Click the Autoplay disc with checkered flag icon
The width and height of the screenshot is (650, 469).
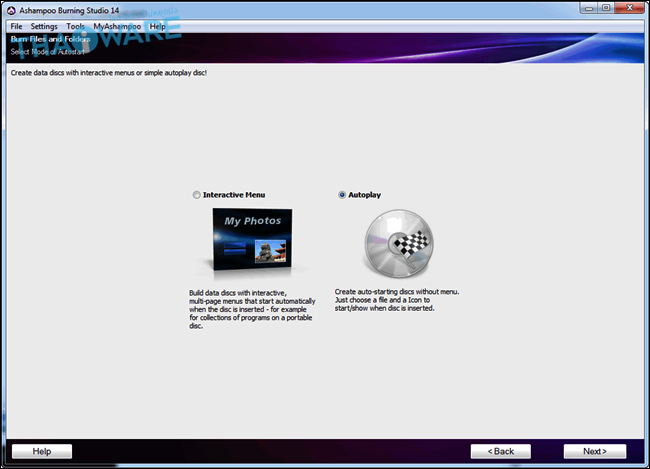coord(399,243)
